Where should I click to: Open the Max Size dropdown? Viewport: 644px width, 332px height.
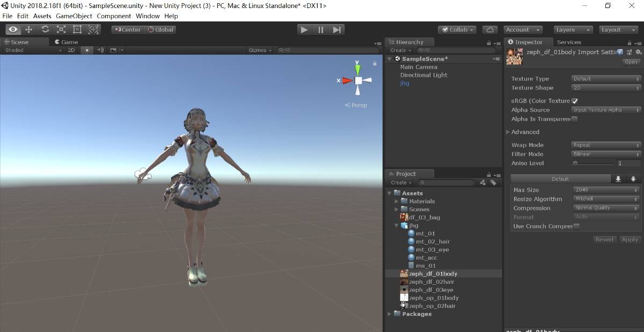click(606, 190)
